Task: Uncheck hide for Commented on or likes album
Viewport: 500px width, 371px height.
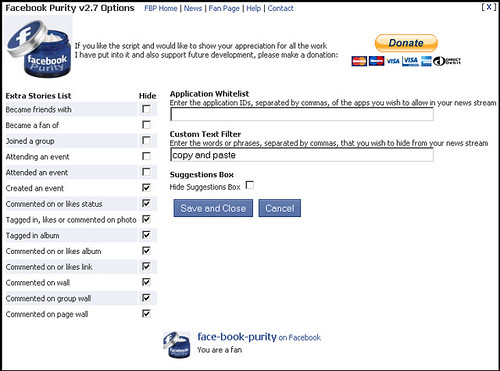Action: (x=146, y=251)
